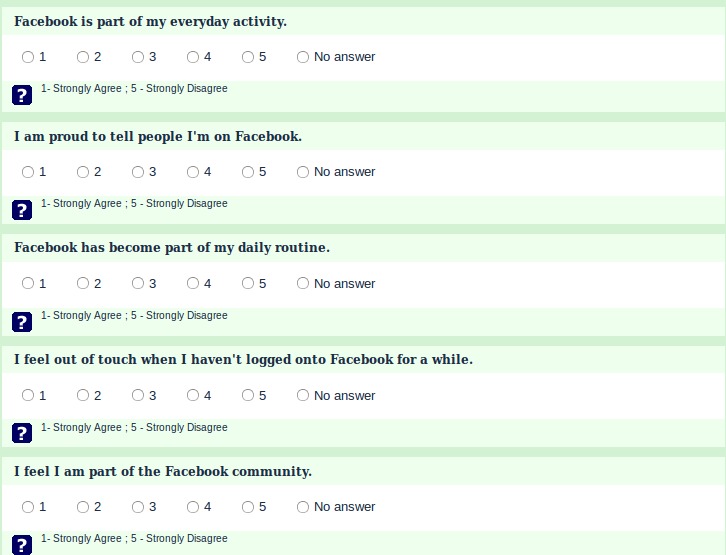The height and width of the screenshot is (555, 726).
Task: Select 5 for 'feel out of touch' question
Action: pos(248,396)
